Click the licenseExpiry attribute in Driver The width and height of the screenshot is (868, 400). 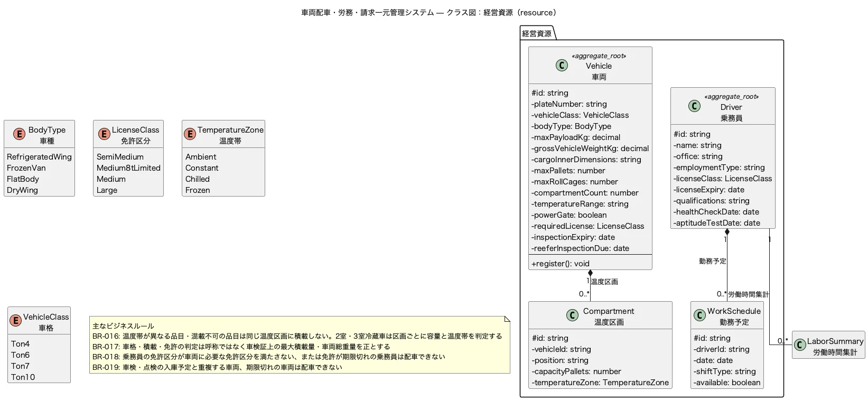pos(709,190)
